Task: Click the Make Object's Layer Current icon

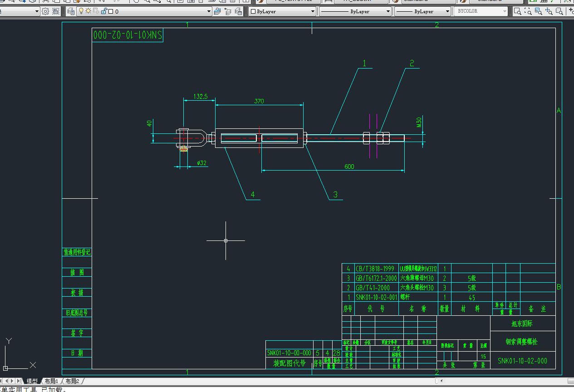Action: coord(218,11)
